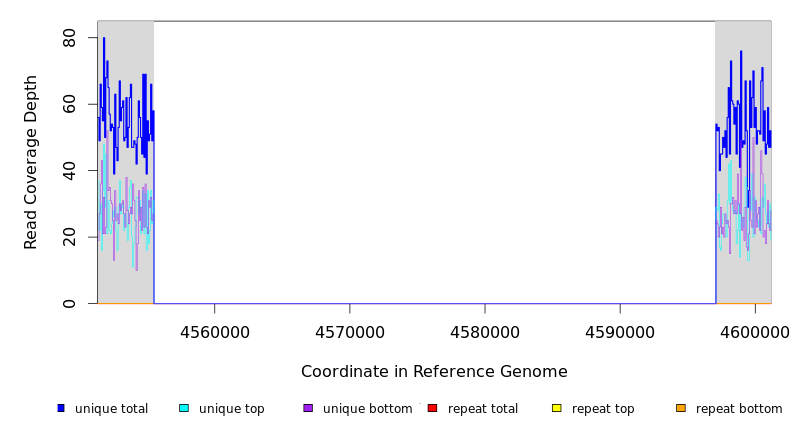Click the 4580000 x-axis tick label
792x432 pixels.
pyautogui.click(x=485, y=332)
